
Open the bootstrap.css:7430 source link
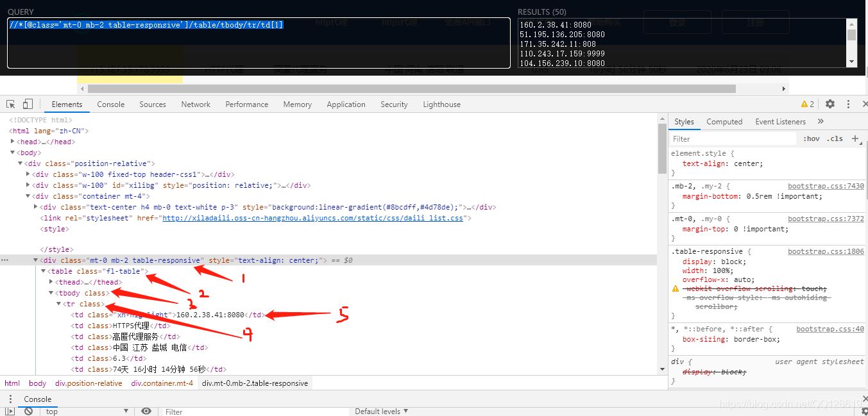826,185
